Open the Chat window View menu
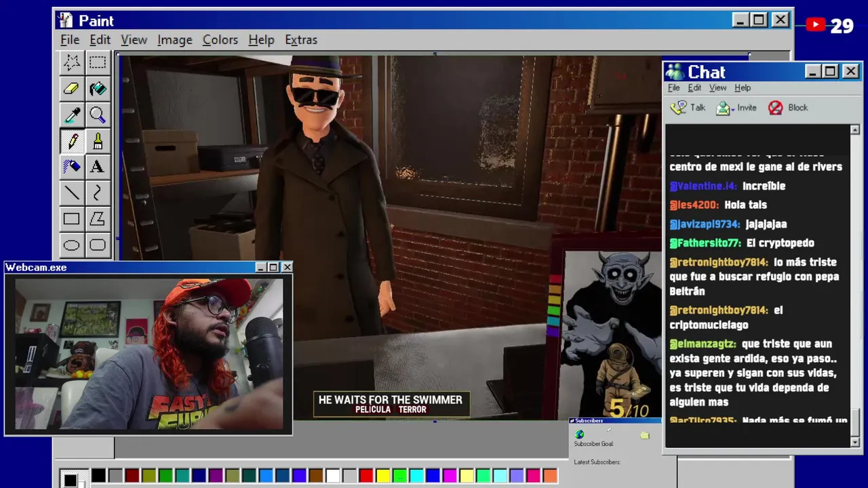This screenshot has height=488, width=868. click(717, 88)
